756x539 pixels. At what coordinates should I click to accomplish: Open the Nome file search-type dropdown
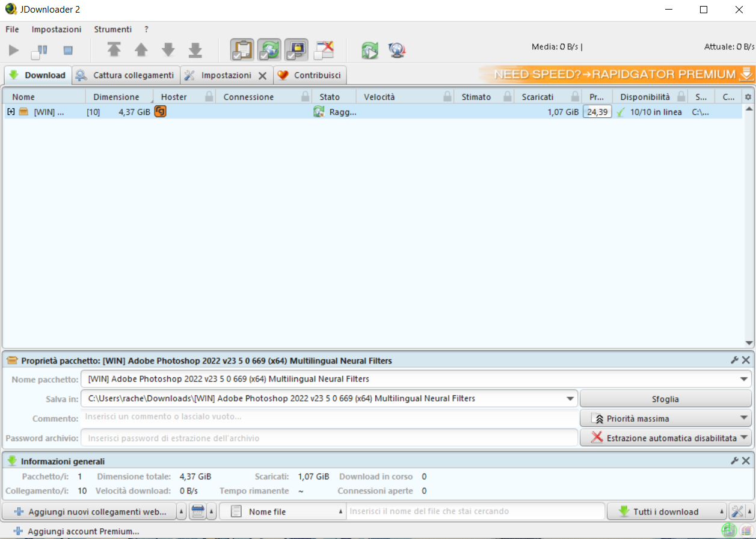point(283,512)
